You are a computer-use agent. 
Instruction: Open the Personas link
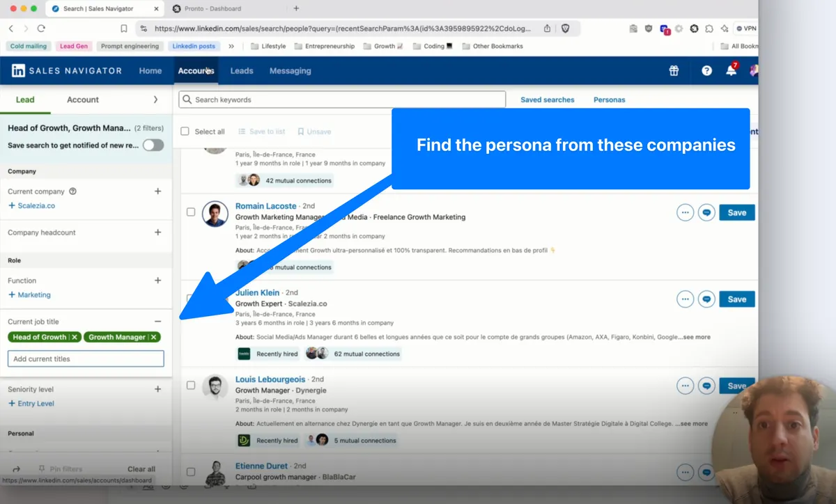(610, 100)
